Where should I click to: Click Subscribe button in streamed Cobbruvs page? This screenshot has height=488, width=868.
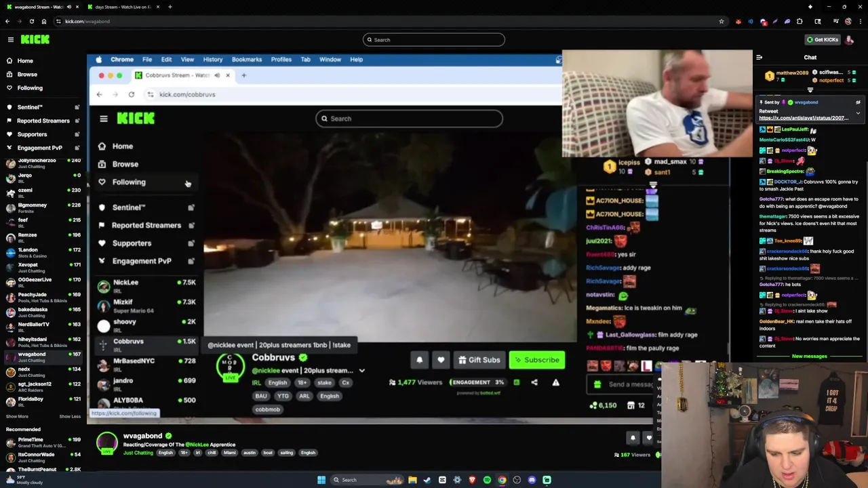pyautogui.click(x=536, y=360)
